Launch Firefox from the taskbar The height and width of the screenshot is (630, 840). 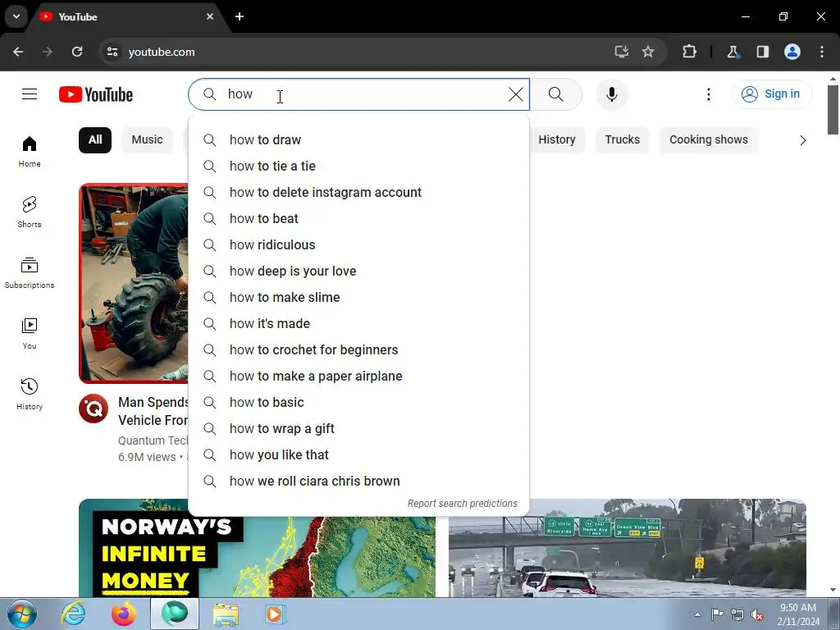pyautogui.click(x=124, y=614)
